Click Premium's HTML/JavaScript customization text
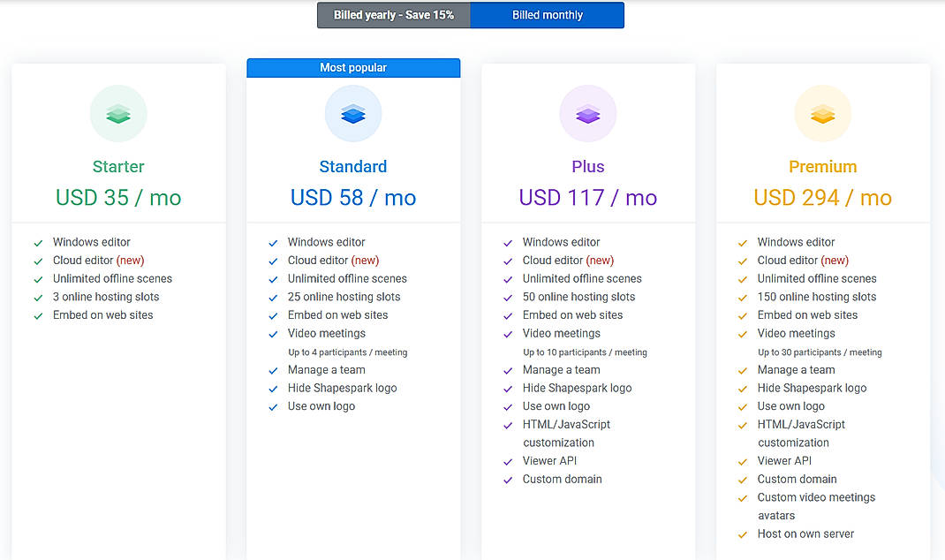This screenshot has width=945, height=560. [801, 434]
